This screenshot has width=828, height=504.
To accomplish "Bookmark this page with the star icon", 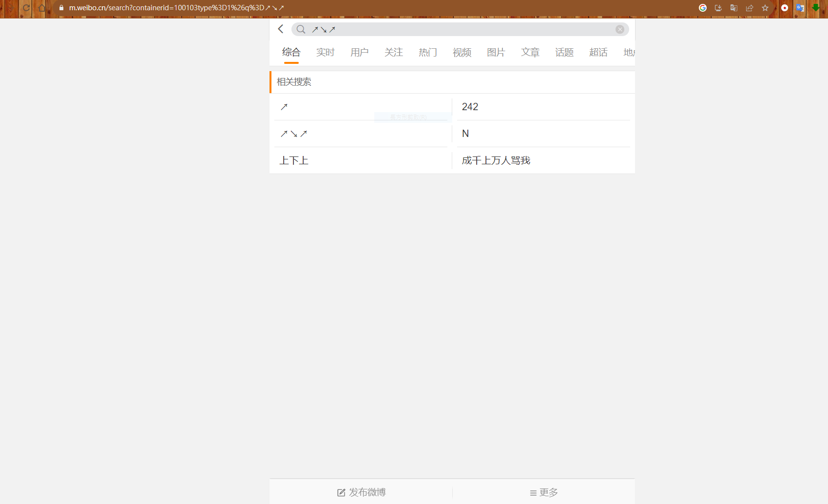I will (x=765, y=8).
